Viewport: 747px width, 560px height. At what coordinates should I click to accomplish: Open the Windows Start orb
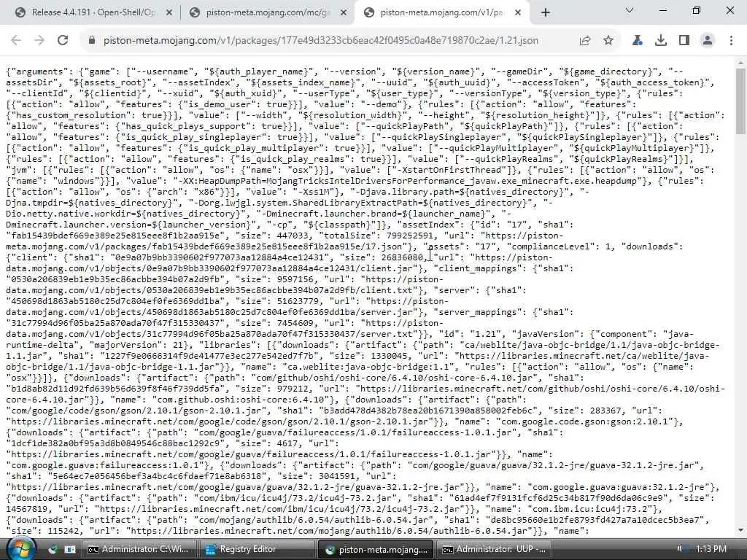(x=21, y=548)
